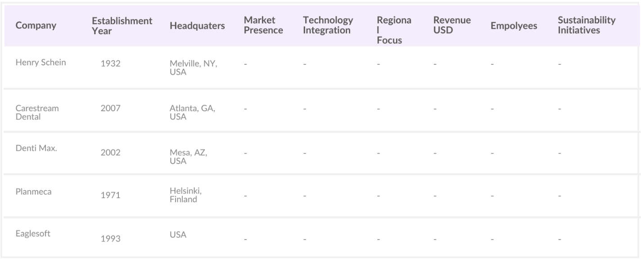This screenshot has width=644, height=263.
Task: Select the Empolyees column header
Action: 513,26
